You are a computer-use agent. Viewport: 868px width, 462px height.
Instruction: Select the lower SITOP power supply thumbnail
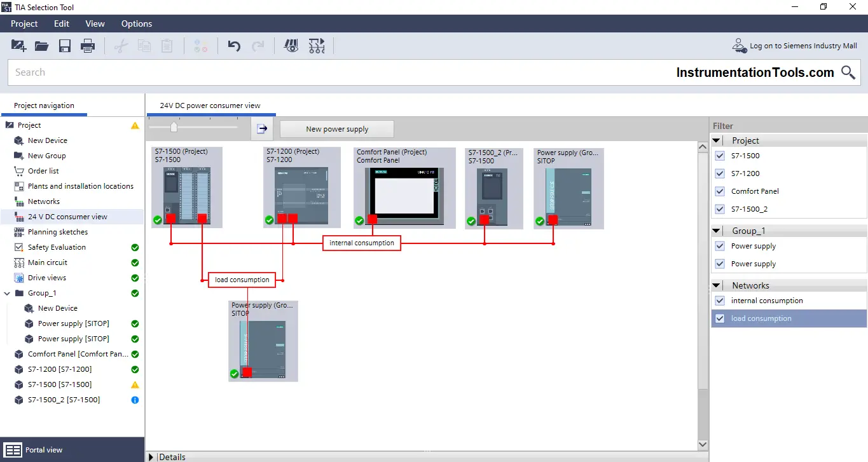click(x=263, y=341)
